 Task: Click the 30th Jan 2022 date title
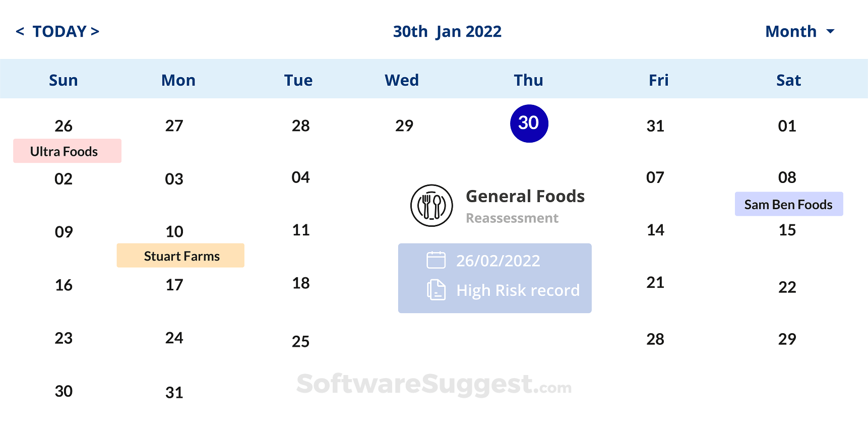[x=447, y=32]
